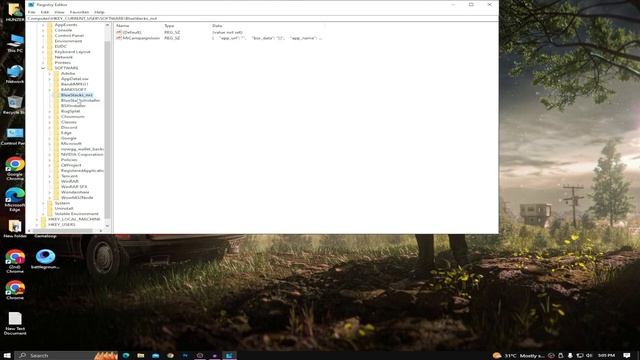
Task: Select the HKEY_USERS hive
Action: (x=62, y=224)
